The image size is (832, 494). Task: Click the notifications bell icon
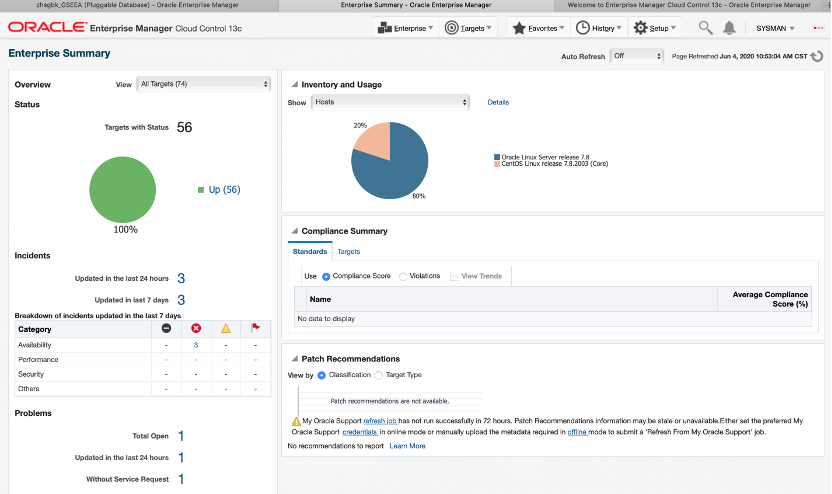pyautogui.click(x=730, y=28)
